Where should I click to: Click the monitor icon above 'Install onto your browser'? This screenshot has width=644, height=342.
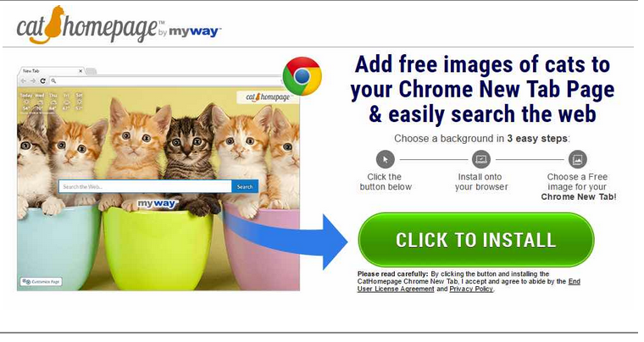(x=481, y=159)
